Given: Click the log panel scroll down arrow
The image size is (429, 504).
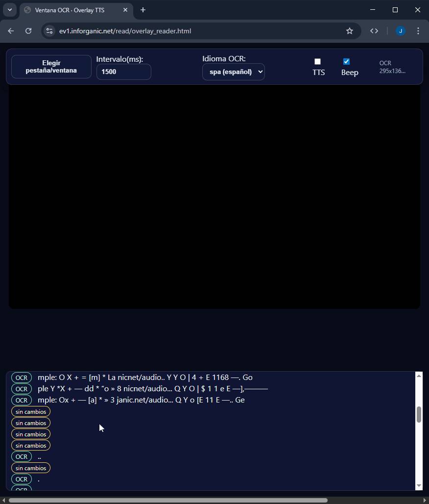Looking at the screenshot, I should pos(419,485).
